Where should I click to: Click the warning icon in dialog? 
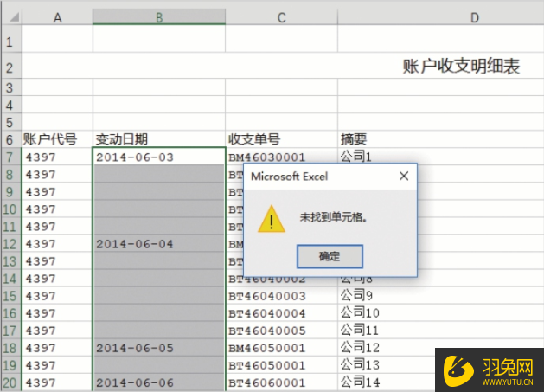pyautogui.click(x=272, y=219)
